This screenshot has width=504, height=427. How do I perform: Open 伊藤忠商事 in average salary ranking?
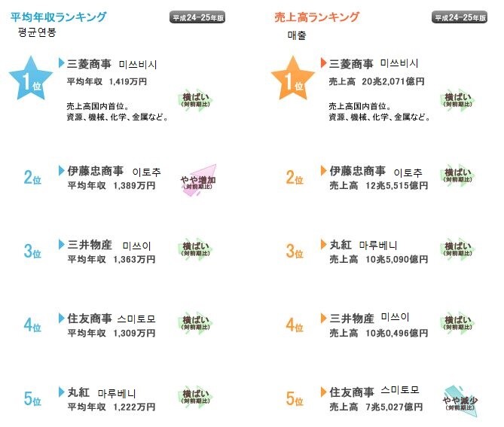click(96, 171)
